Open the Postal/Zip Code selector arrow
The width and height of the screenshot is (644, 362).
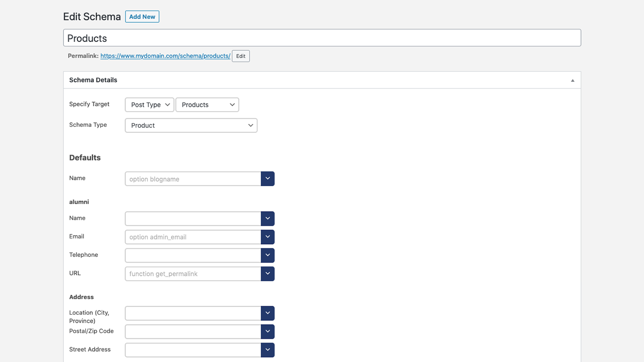[268, 331]
